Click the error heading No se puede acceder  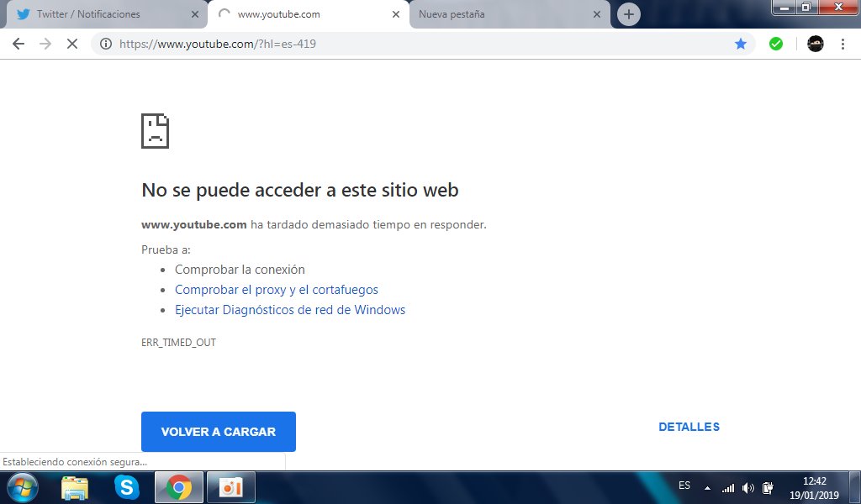tap(300, 190)
